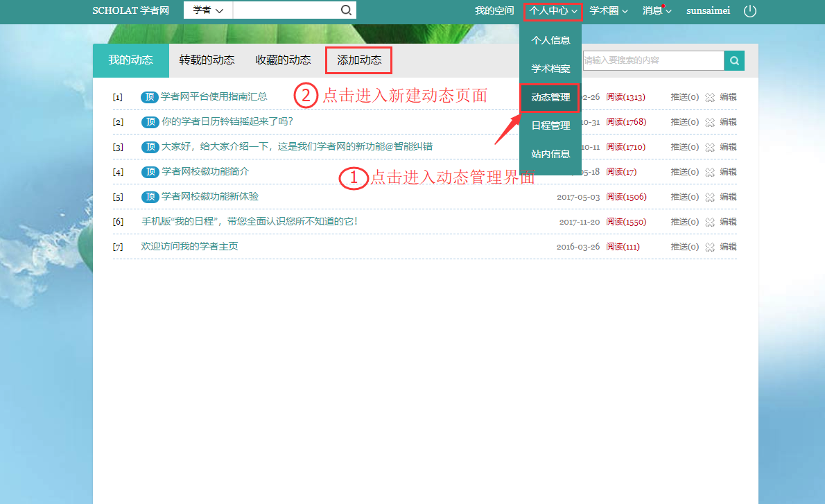Screen dimensions: 825x504
Task: Open the 收藏的动态 tab
Action: [x=283, y=60]
